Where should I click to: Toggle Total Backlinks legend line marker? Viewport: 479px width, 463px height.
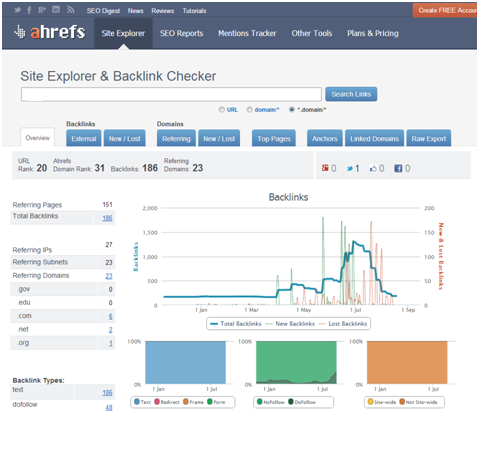click(x=214, y=324)
